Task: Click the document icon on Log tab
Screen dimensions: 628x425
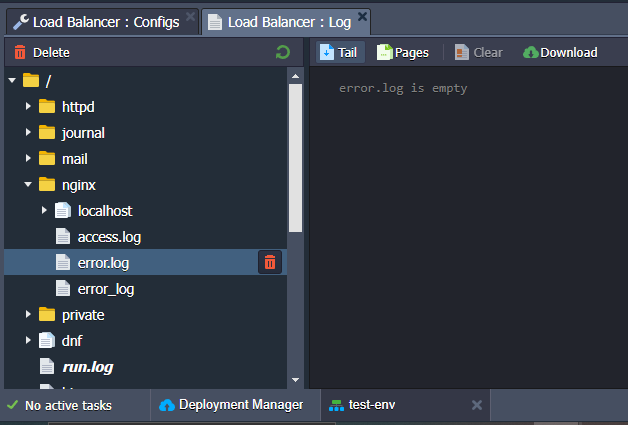Action: tap(215, 22)
